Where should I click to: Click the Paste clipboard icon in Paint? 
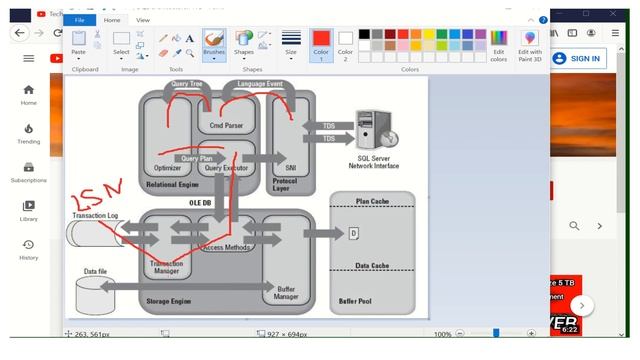tap(79, 38)
